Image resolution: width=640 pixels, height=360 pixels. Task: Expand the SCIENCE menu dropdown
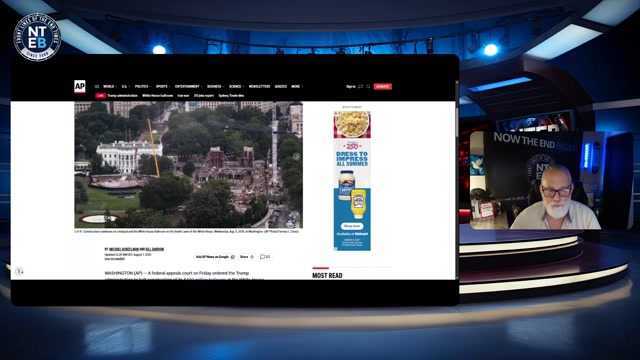(236, 87)
